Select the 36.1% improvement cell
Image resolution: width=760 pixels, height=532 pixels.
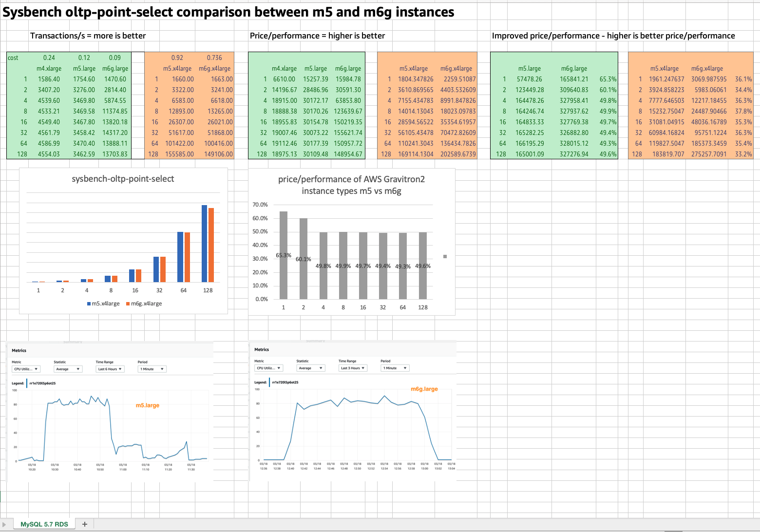pos(743,79)
